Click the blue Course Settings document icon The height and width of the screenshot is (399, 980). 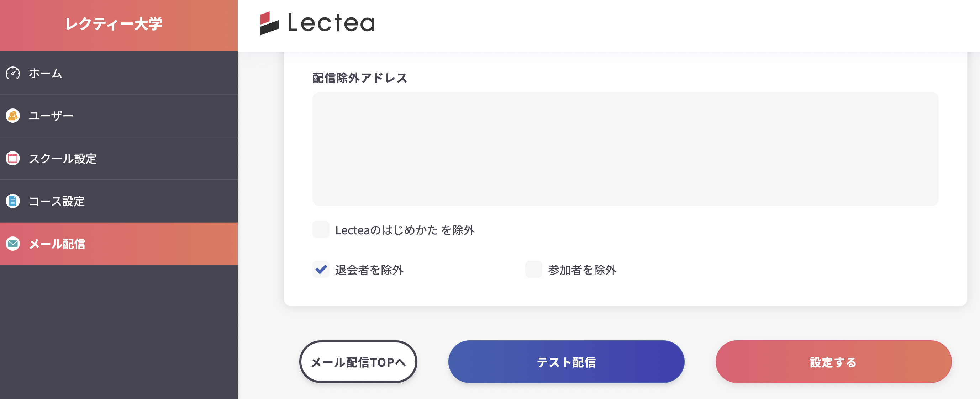pos(13,201)
